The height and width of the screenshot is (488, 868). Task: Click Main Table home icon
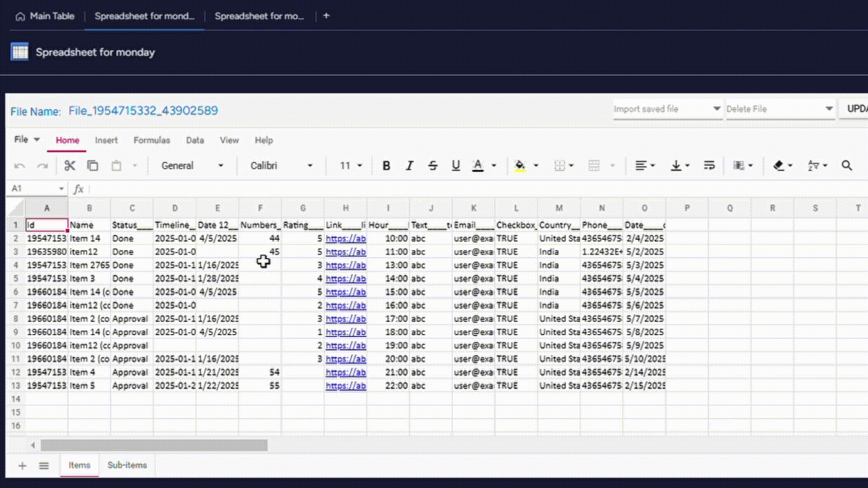tap(20, 17)
